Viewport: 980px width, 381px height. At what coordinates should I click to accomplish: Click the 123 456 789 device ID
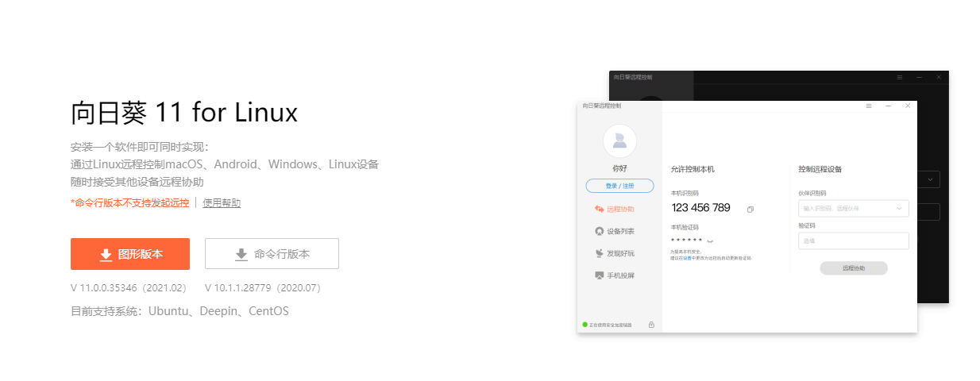700,208
